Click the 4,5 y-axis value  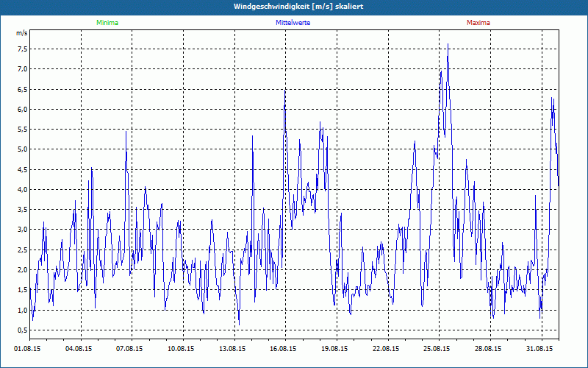click(x=24, y=170)
